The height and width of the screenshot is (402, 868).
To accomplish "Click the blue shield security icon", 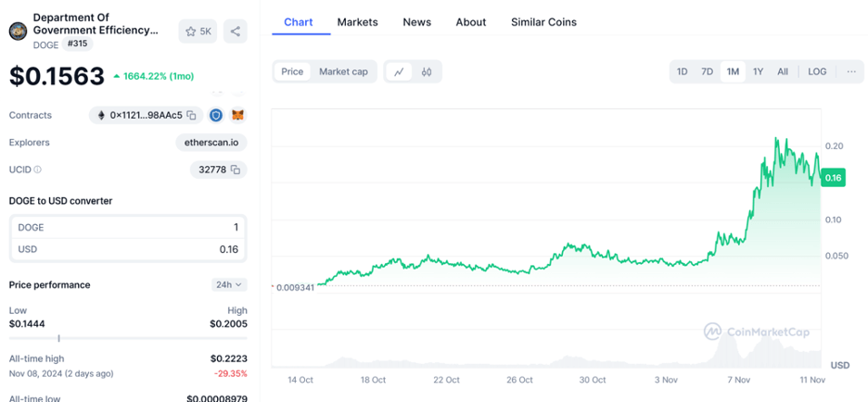I will (216, 115).
